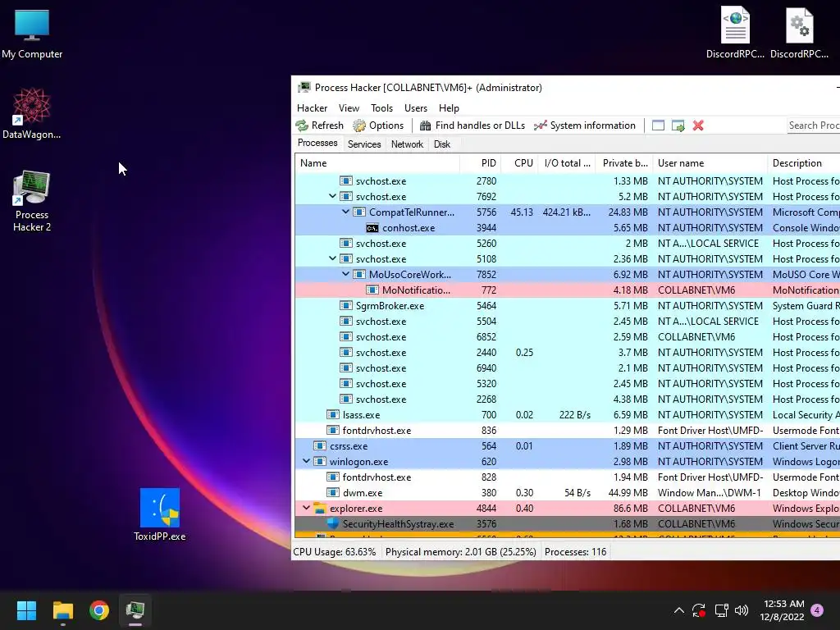Sort processes by Name column header
Viewport: 840px width, 630px height.
point(377,163)
